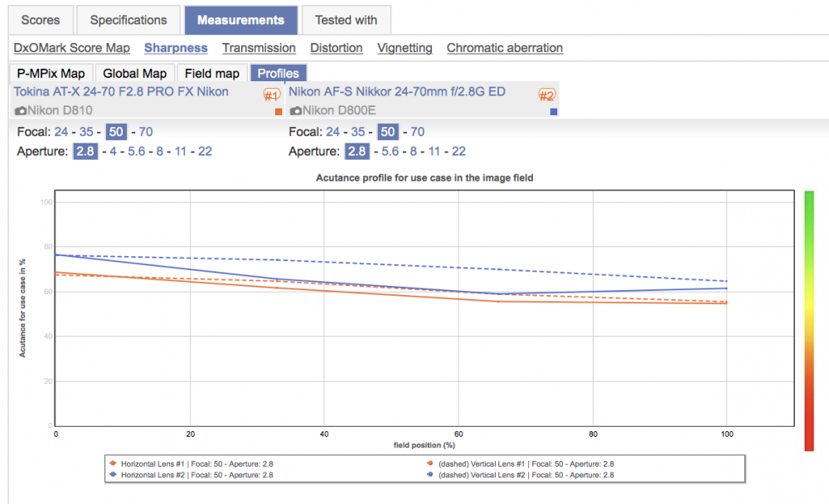
Task: Choose aperture 5.6 for the Nikkor lens
Action: click(390, 151)
